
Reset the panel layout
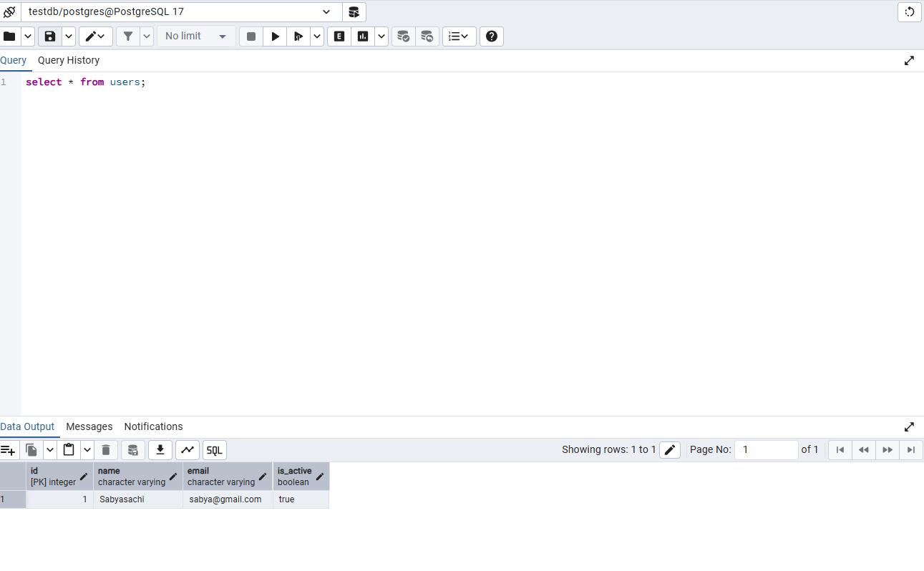coord(910,11)
